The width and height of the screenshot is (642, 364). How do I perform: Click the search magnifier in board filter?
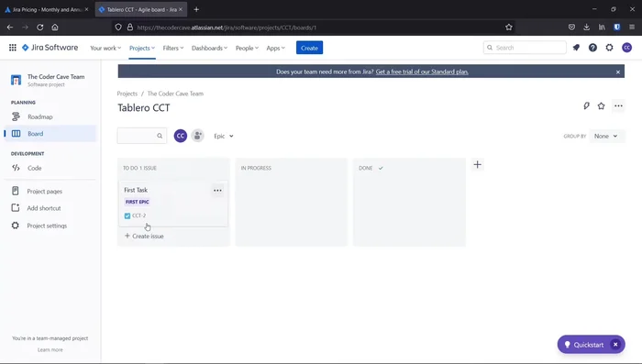click(x=160, y=136)
